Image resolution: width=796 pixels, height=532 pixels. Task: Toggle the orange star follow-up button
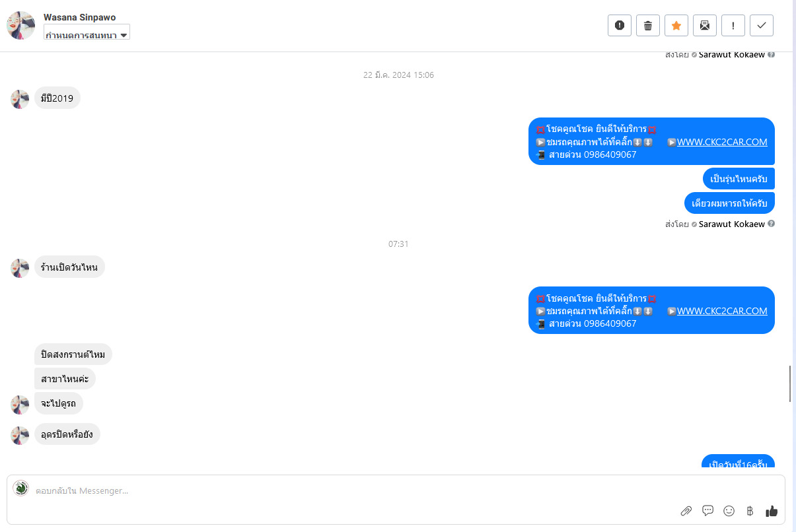pyautogui.click(x=676, y=25)
